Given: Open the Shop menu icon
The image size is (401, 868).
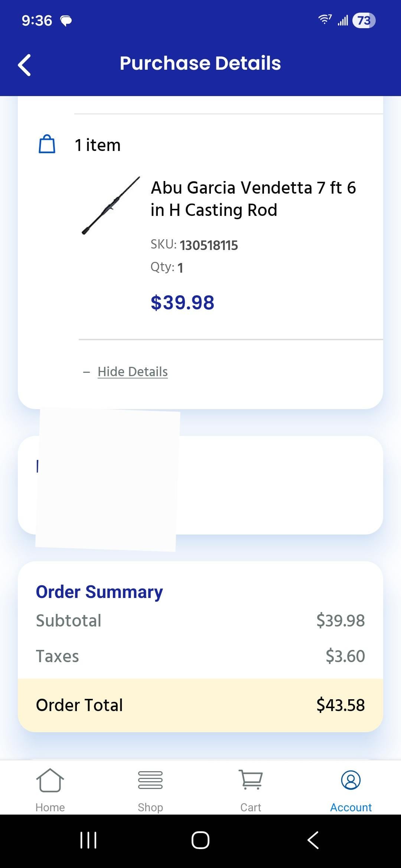Looking at the screenshot, I should click(x=150, y=780).
